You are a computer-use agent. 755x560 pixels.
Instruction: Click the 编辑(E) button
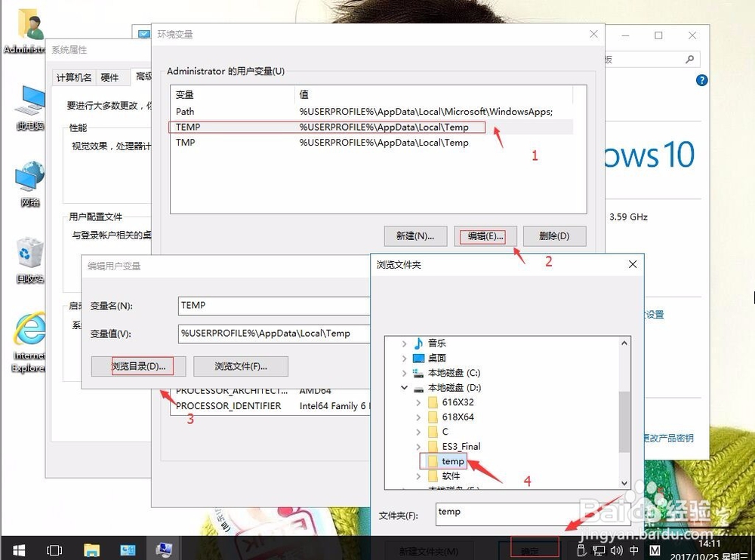485,235
